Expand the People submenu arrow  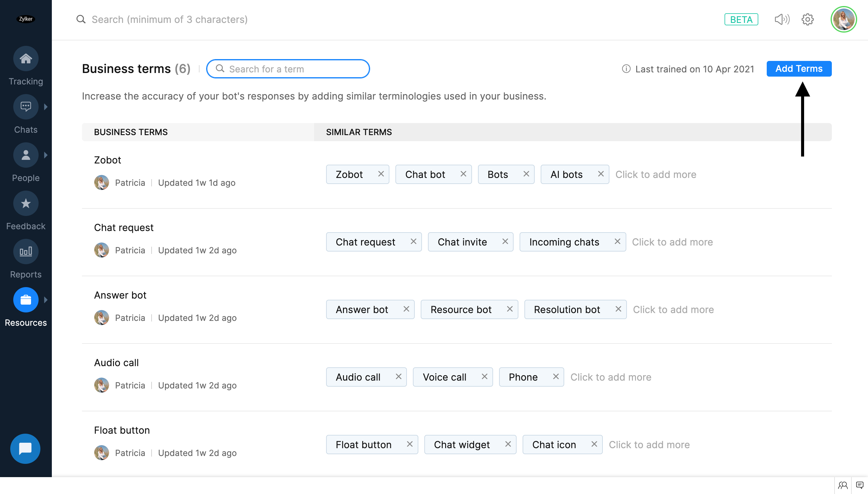(46, 155)
